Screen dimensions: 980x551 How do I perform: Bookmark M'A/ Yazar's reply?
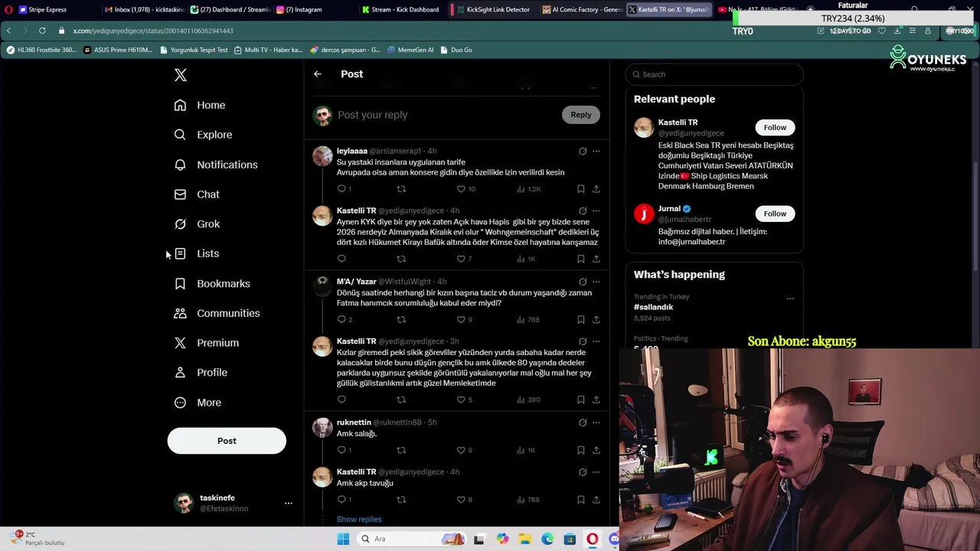(581, 319)
